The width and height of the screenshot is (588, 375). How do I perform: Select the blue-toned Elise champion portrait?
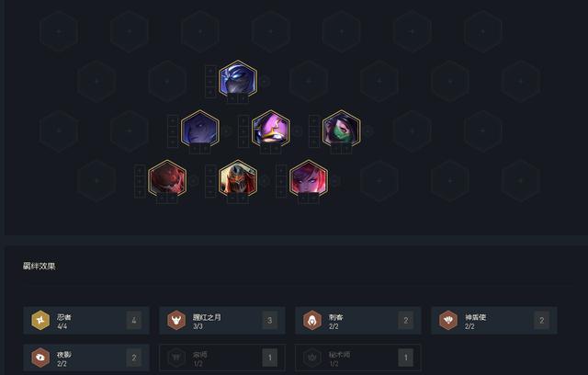click(x=200, y=130)
